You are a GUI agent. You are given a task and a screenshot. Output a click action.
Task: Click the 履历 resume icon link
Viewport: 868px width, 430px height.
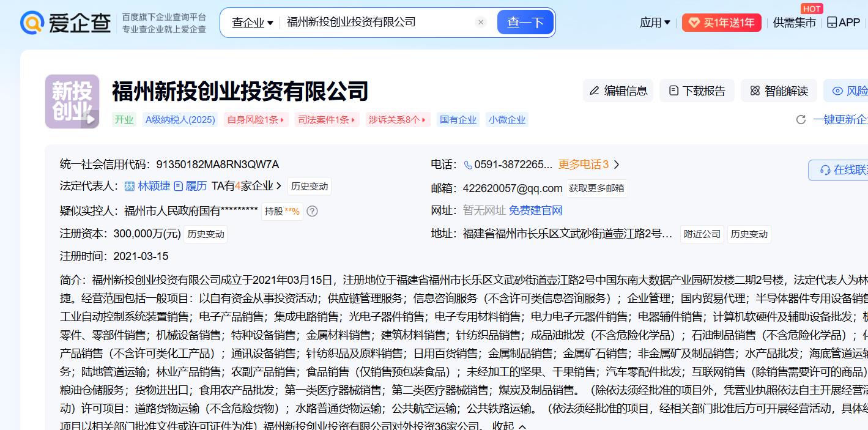coord(190,186)
